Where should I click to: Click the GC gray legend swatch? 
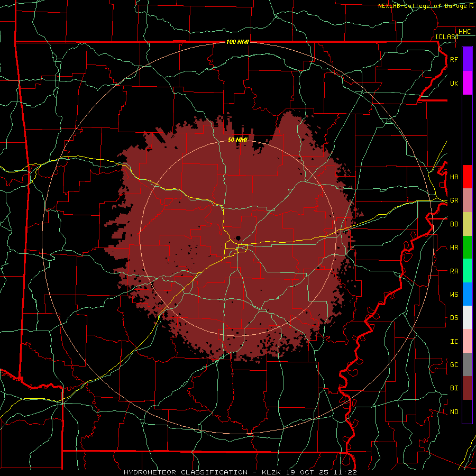point(467,364)
